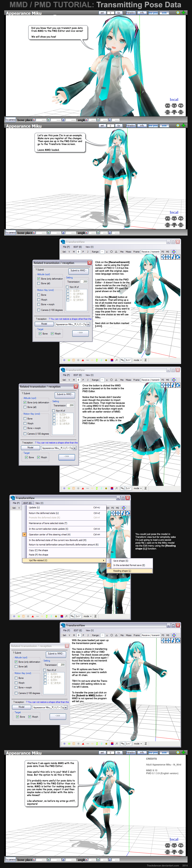Click エッジ icon in EDIT-menu TransformView bottom bar
Viewport: 192px width, 868px height.
78,616
